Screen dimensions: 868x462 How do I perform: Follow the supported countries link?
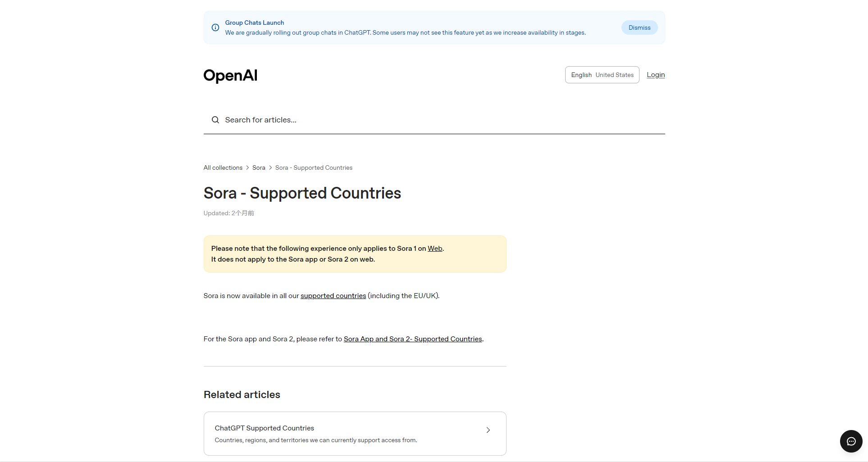[x=333, y=296]
